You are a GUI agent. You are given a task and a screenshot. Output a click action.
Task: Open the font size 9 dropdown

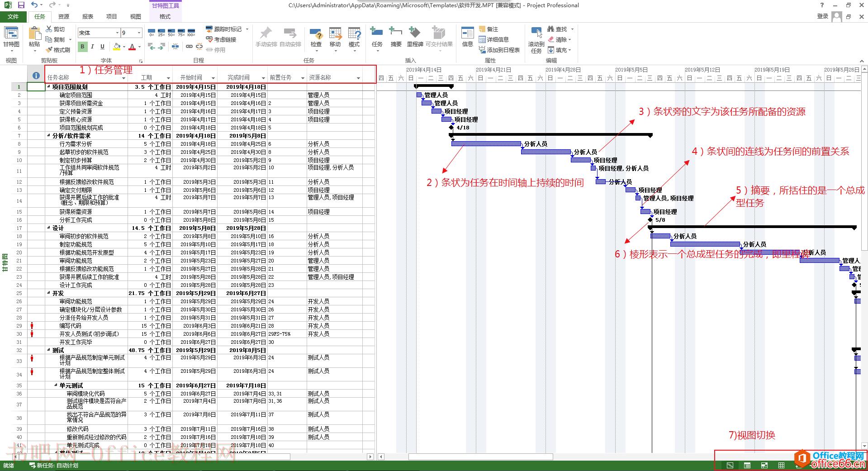tap(139, 33)
